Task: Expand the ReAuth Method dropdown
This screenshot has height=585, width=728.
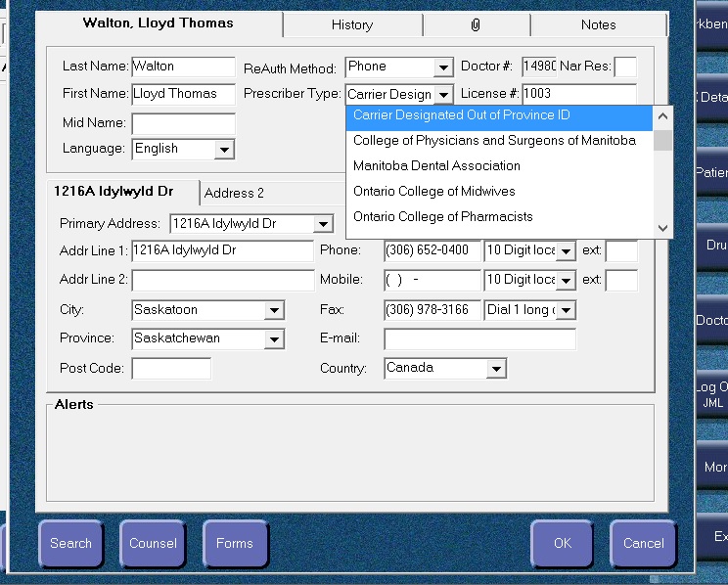Action: click(x=443, y=67)
